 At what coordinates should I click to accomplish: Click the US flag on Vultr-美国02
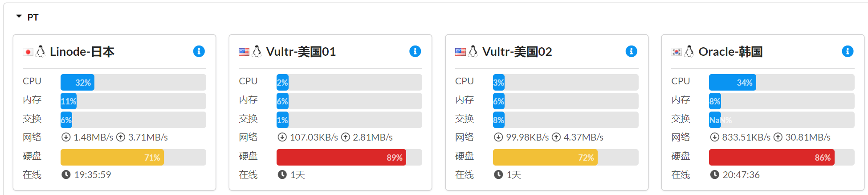(x=460, y=52)
